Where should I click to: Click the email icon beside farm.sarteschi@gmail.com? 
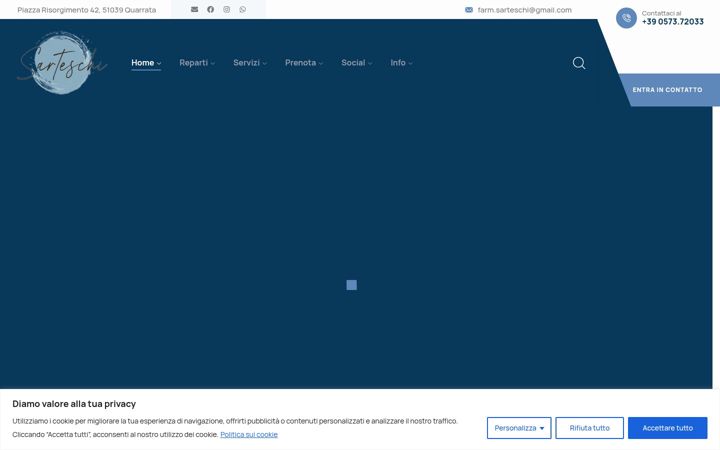coord(469,10)
